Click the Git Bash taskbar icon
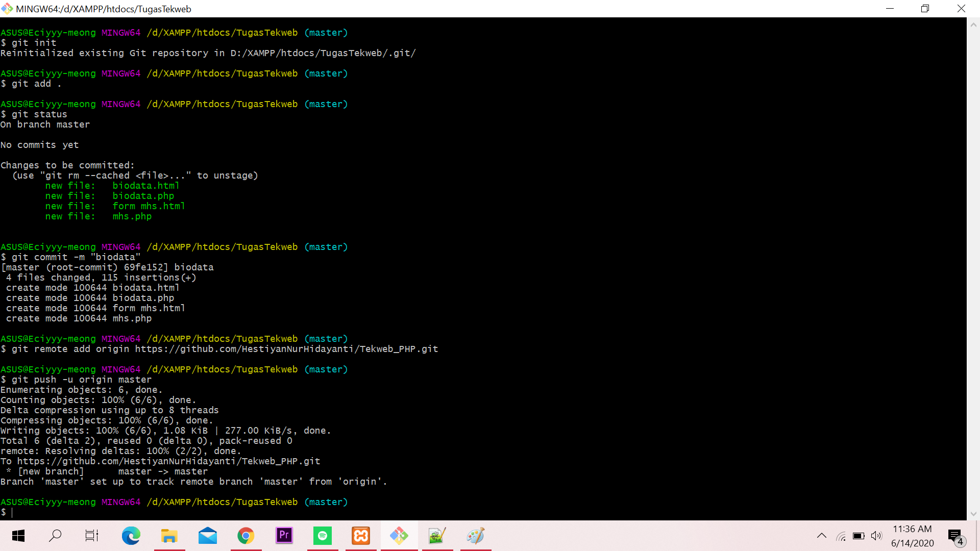 click(399, 536)
